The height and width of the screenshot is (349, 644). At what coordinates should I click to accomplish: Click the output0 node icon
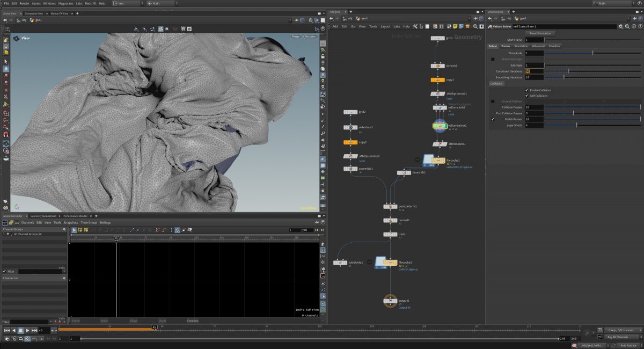pyautogui.click(x=390, y=301)
